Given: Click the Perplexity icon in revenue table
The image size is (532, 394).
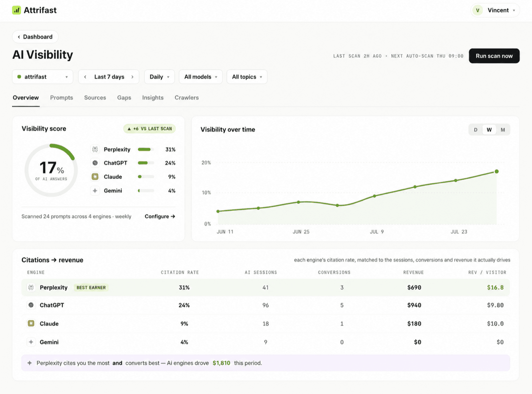Looking at the screenshot, I should 31,288.
